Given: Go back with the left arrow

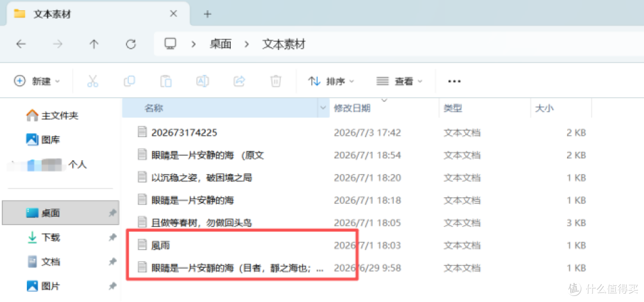Looking at the screenshot, I should (x=21, y=44).
